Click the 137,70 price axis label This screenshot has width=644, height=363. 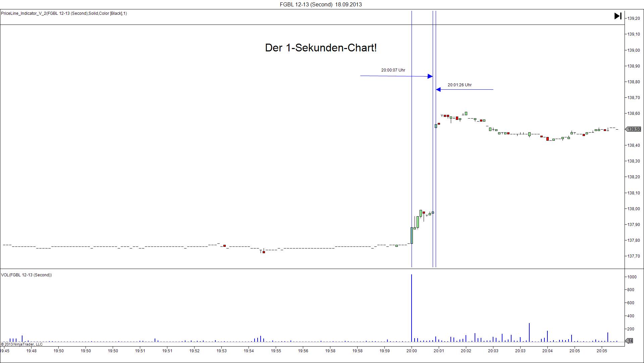tap(634, 256)
